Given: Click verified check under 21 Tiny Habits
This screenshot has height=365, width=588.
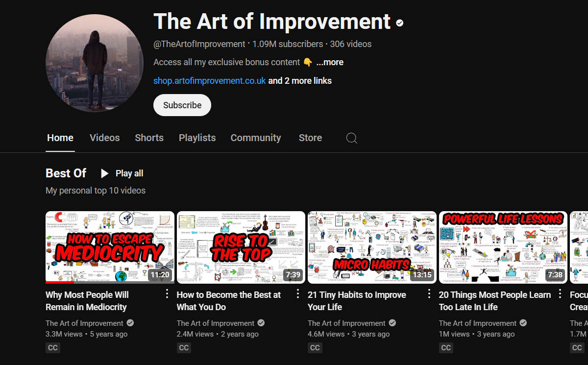Looking at the screenshot, I should click(392, 323).
